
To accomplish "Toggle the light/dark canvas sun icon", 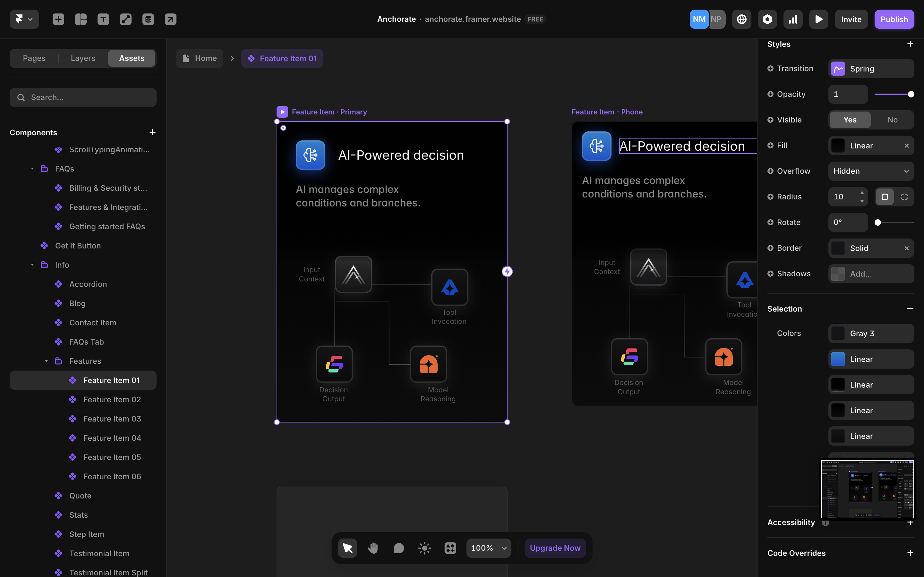I will tap(424, 548).
